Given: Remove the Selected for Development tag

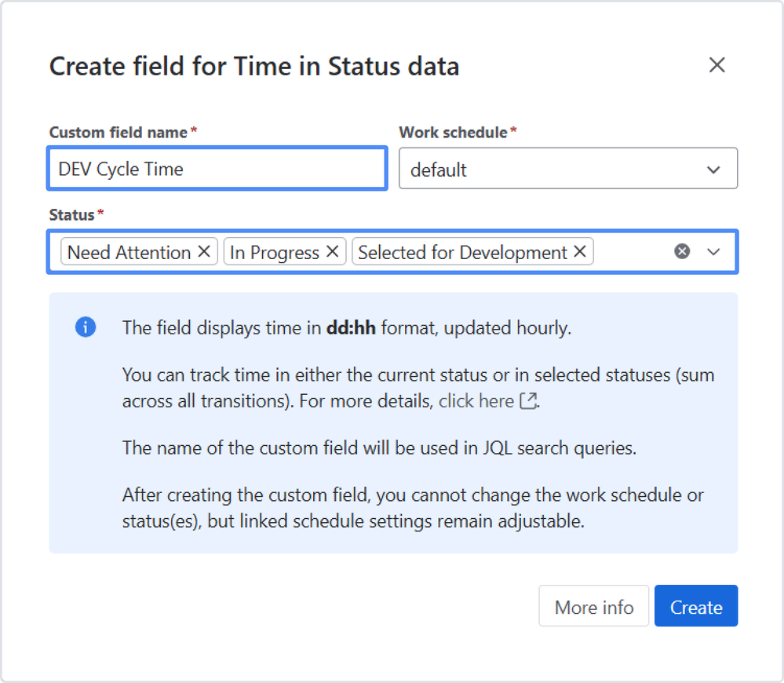Looking at the screenshot, I should [580, 251].
